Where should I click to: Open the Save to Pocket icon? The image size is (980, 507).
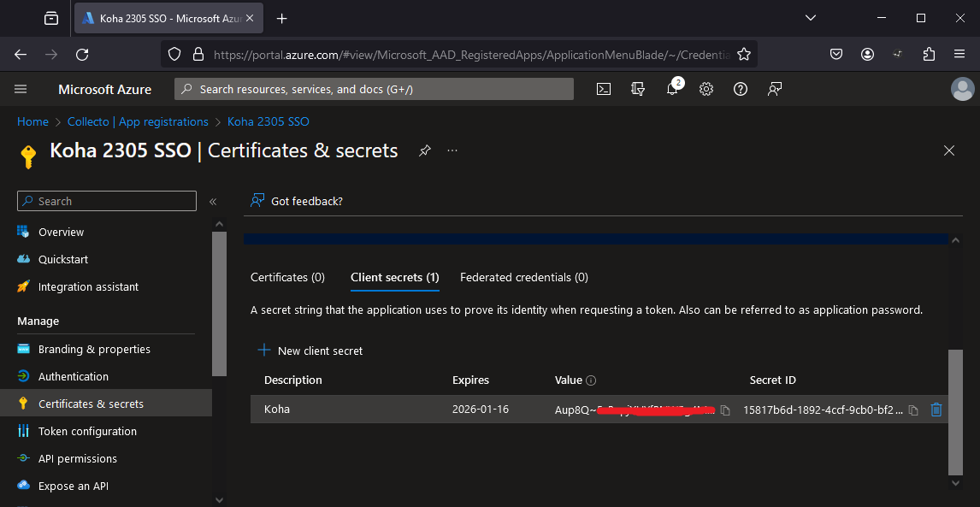[x=836, y=55]
